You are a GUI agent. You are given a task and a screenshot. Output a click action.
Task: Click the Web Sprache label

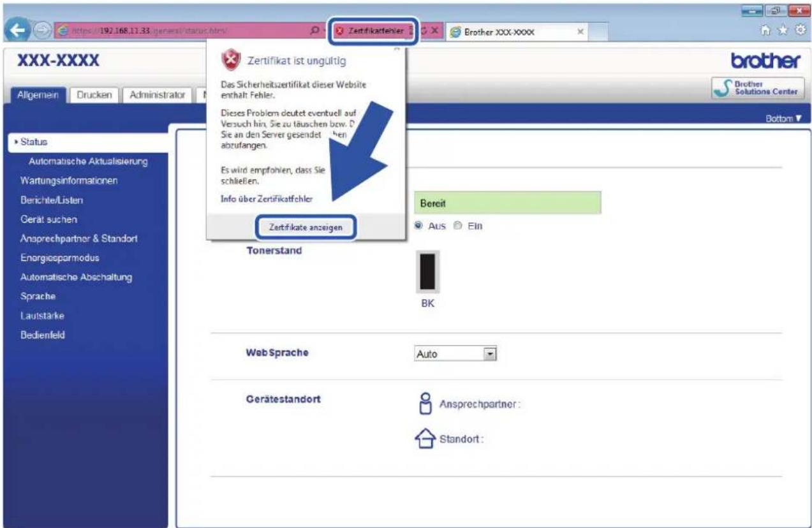tap(277, 353)
